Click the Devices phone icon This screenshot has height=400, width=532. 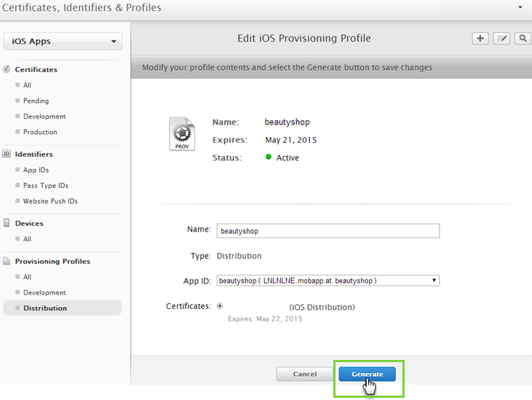pos(7,224)
